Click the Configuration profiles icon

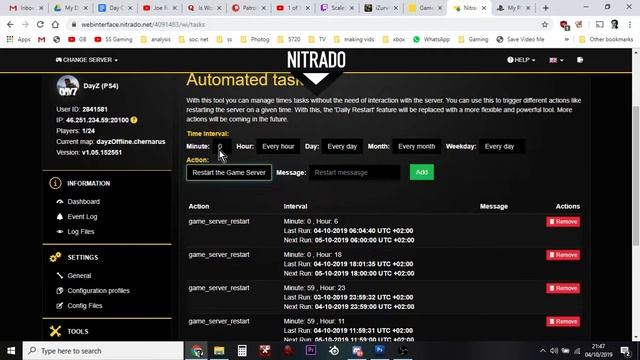coord(60,291)
